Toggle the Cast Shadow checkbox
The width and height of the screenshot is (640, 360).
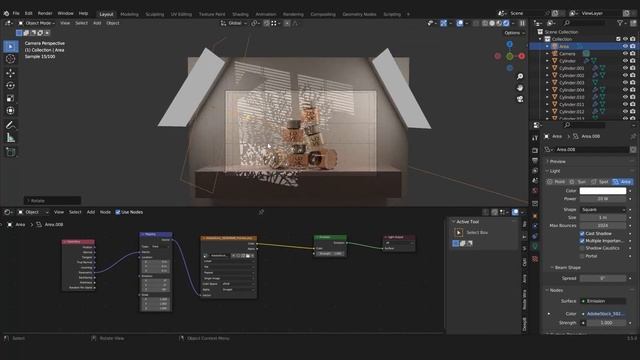582,233
